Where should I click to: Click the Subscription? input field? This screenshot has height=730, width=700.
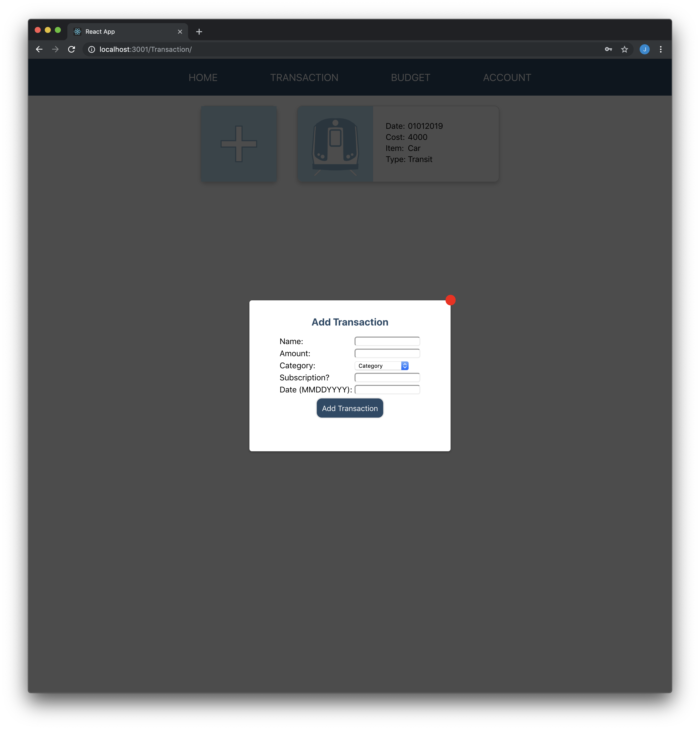[387, 377]
